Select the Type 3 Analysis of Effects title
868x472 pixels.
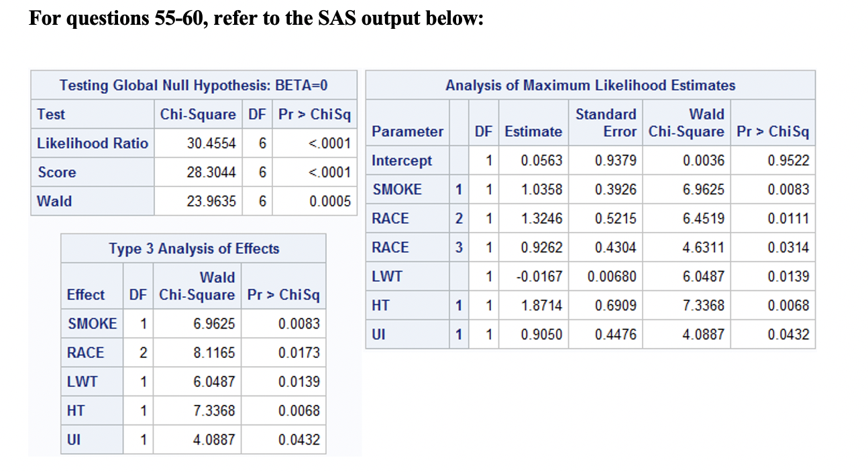194,249
